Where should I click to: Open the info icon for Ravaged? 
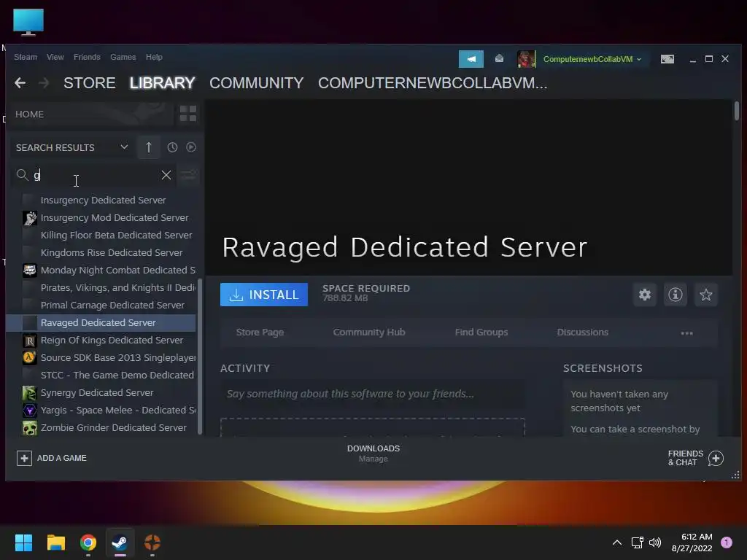(675, 295)
